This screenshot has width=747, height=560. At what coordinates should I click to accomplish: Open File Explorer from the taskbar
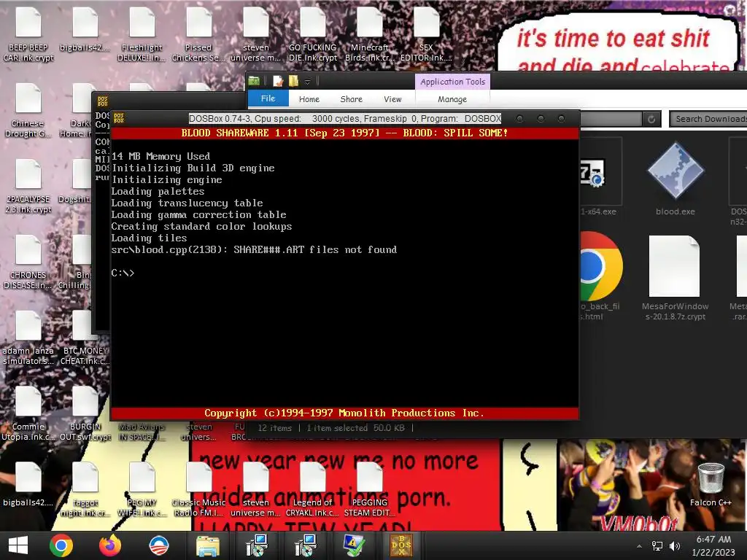208,545
